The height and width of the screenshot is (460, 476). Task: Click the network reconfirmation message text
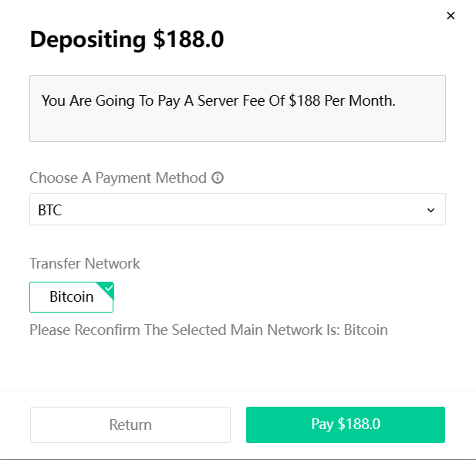(208, 330)
